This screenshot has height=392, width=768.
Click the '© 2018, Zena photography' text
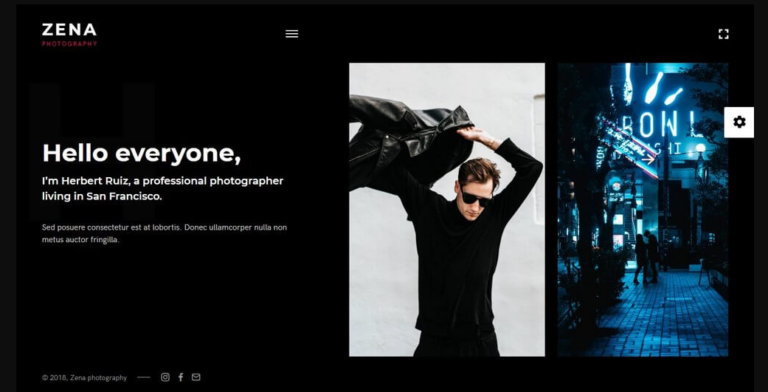(84, 378)
